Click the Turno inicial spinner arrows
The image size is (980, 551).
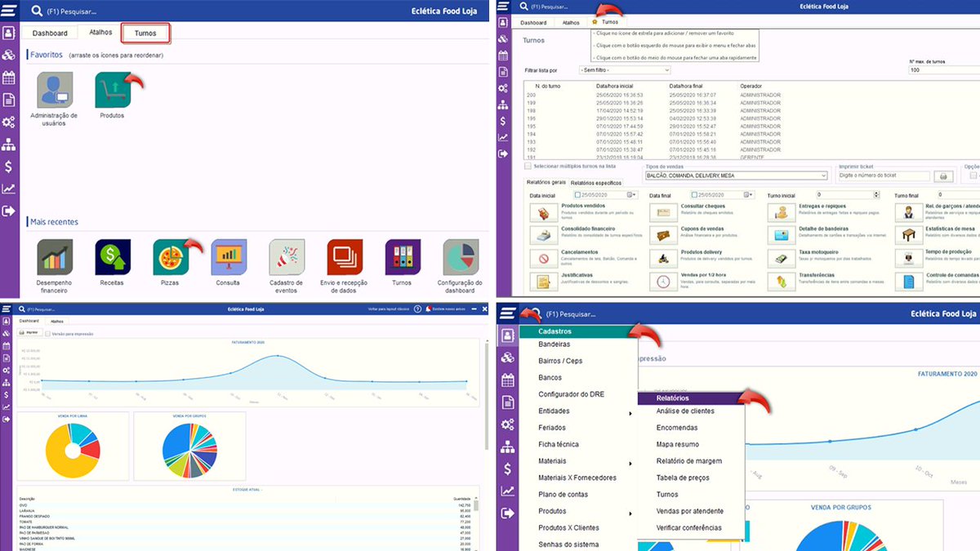click(x=877, y=195)
